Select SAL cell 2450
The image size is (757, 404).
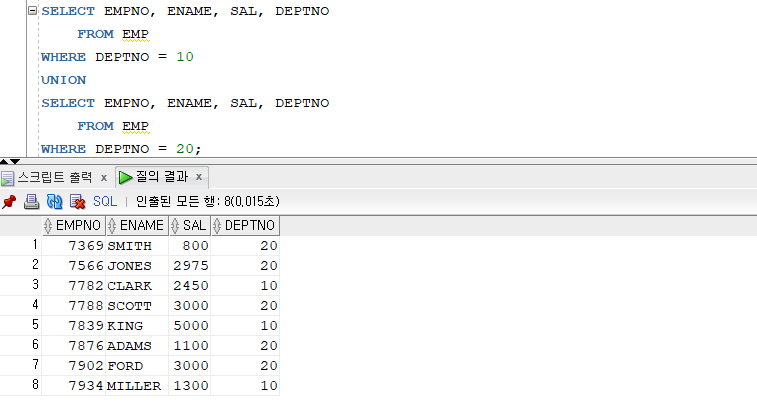click(189, 286)
